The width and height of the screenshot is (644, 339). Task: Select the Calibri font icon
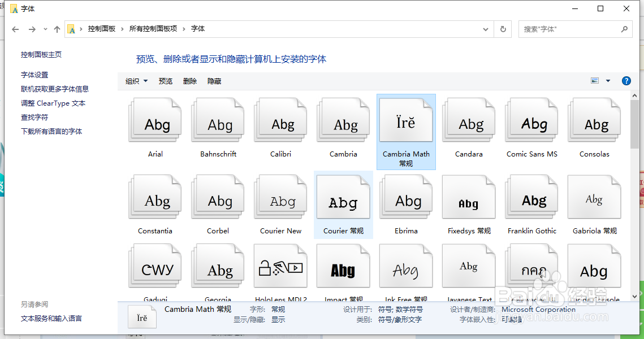pyautogui.click(x=281, y=120)
